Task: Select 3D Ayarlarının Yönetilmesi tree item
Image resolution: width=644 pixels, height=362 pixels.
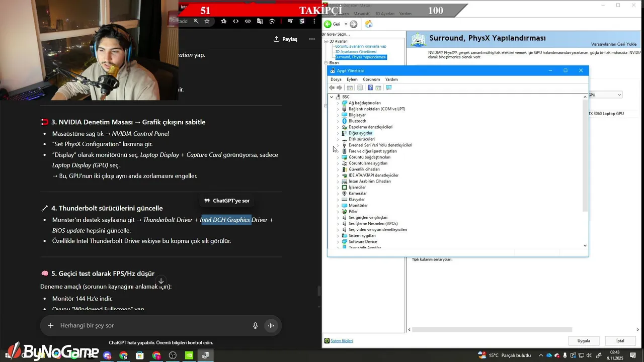Action: tap(356, 52)
